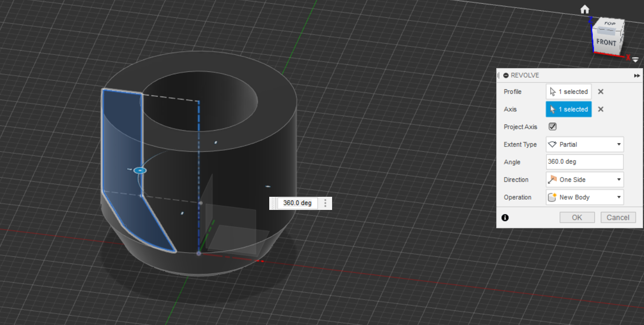644x325 pixels.
Task: Toggle the Project Axis checkbox
Action: point(553,126)
